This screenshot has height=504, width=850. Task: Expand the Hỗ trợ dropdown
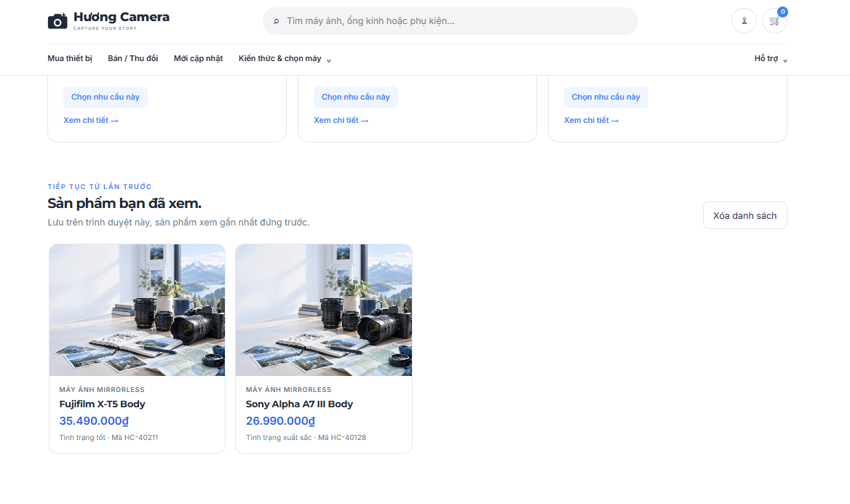770,58
